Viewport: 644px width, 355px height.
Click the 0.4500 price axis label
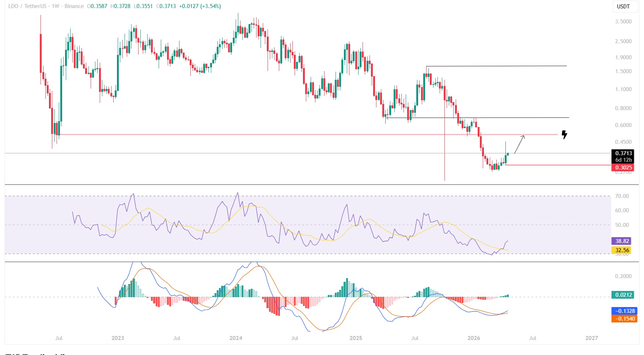[x=623, y=142]
